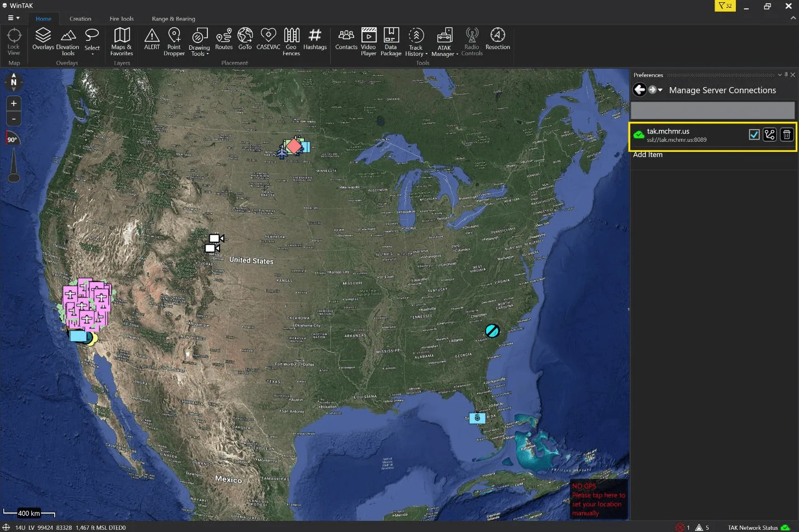Click the 400 km scale bar

point(29,513)
